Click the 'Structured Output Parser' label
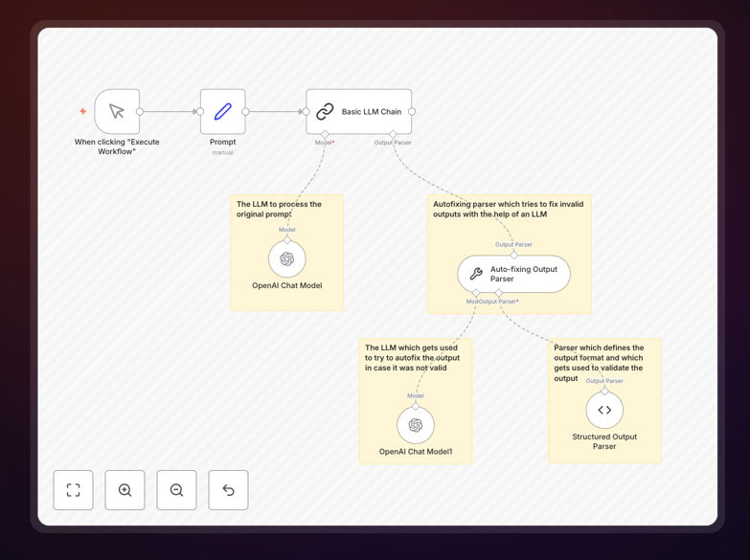This screenshot has height=560, width=750. coord(604,441)
